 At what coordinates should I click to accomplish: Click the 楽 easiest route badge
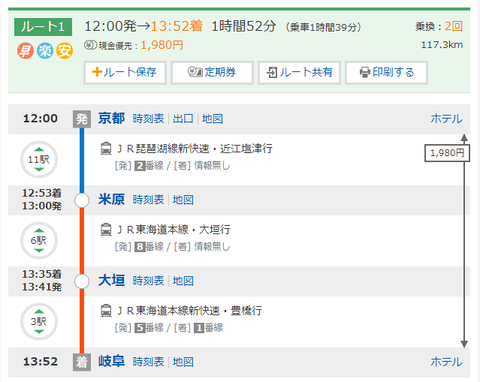[45, 51]
